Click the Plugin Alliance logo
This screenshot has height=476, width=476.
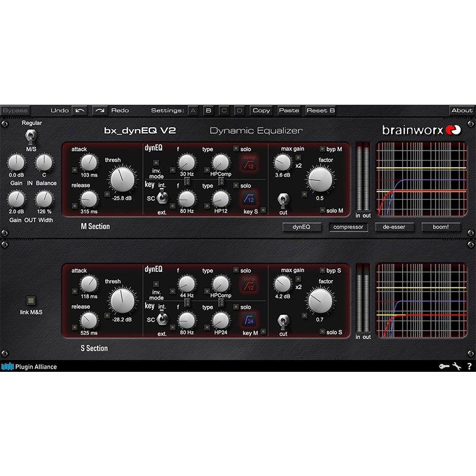click(x=29, y=367)
